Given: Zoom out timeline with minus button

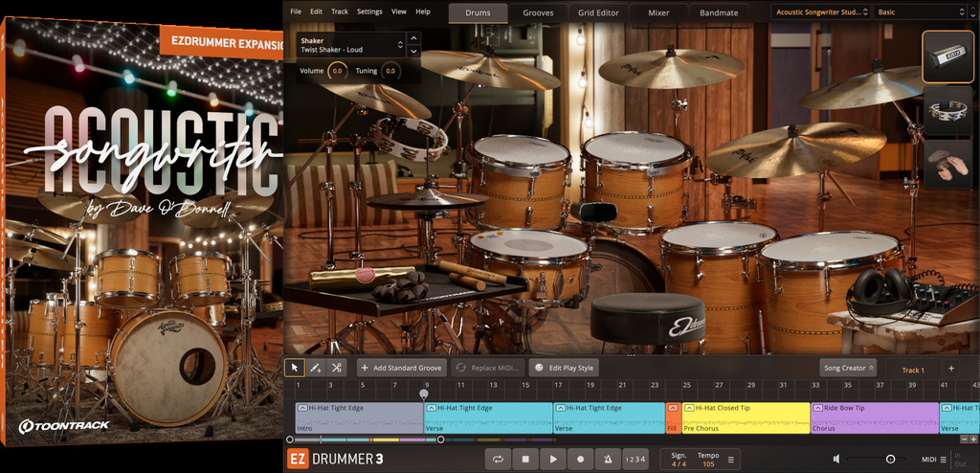Looking at the screenshot, I should tap(965, 439).
